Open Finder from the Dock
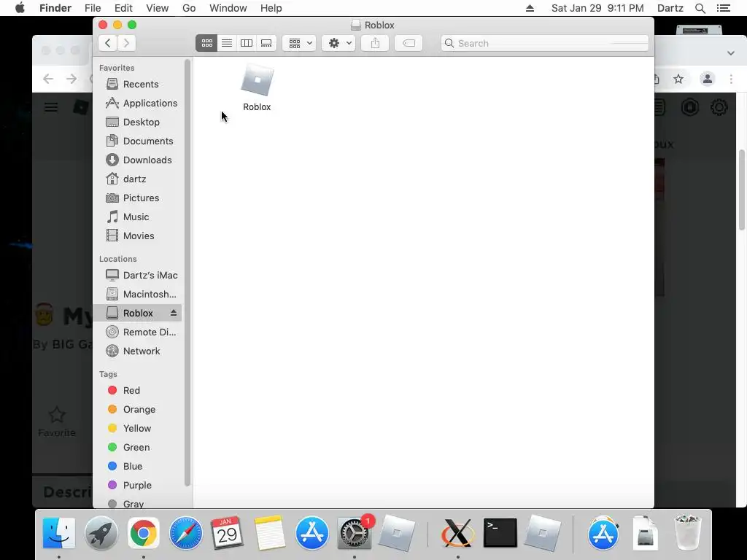747x560 pixels. (x=58, y=533)
